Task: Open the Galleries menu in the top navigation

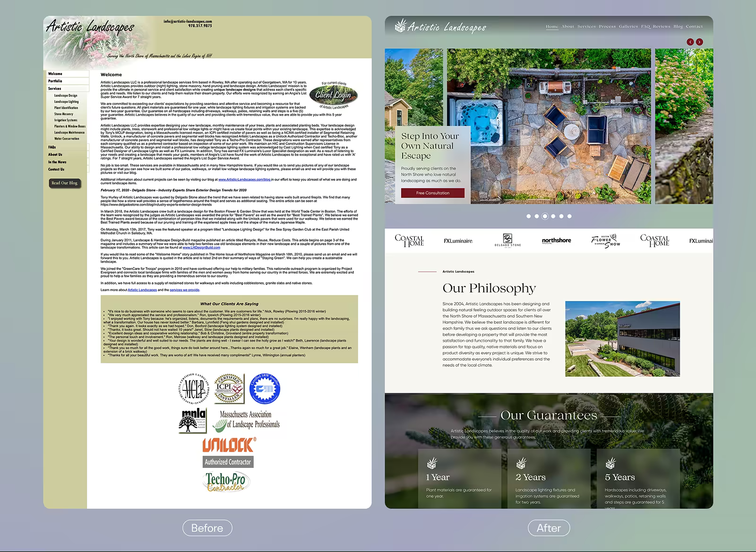Action: [x=628, y=26]
